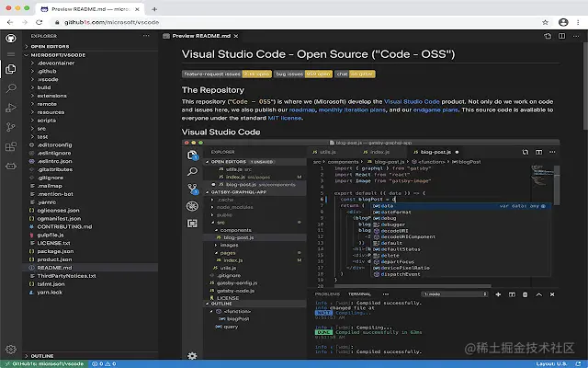Viewport: 588px width, 368px height.
Task: Click the browser address bar URL
Action: pyautogui.click(x=111, y=22)
